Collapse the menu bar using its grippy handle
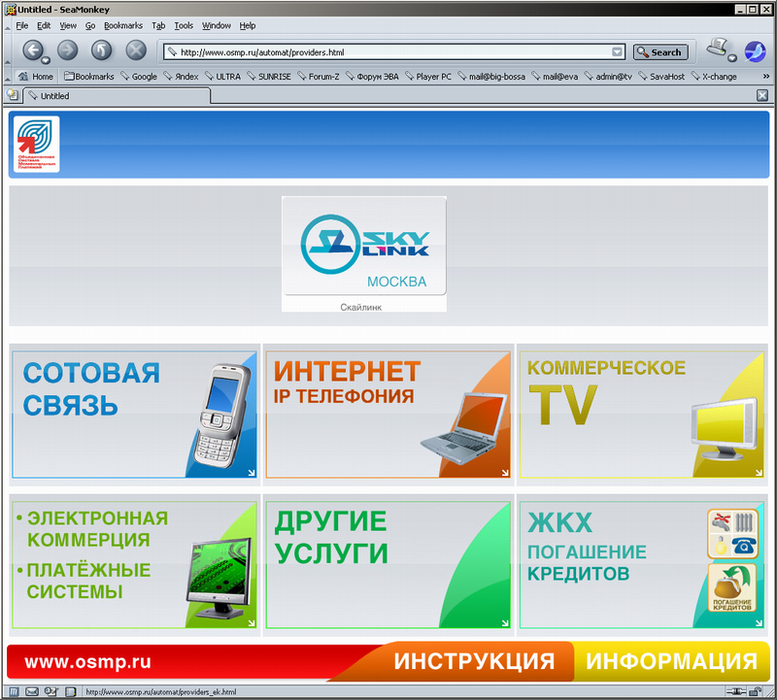Image resolution: width=777 pixels, height=700 pixels. tap(8, 26)
